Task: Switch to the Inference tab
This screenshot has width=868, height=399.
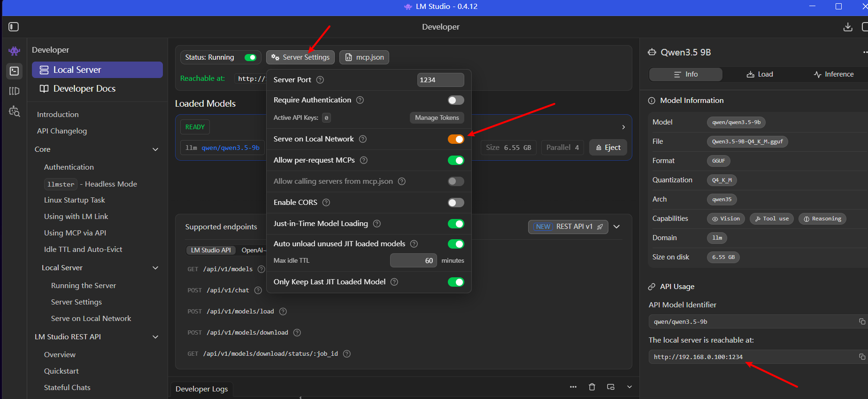Action: pos(834,74)
